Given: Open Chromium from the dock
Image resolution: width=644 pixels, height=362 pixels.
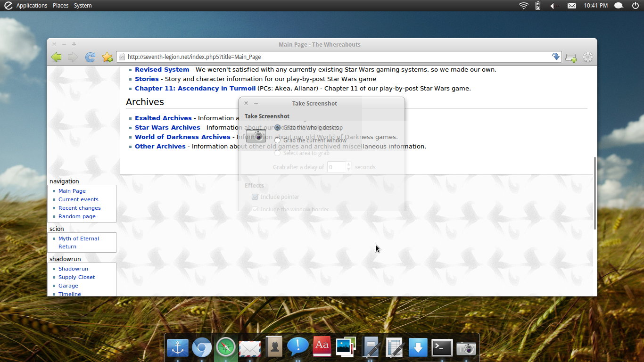Looking at the screenshot, I should [x=201, y=348].
